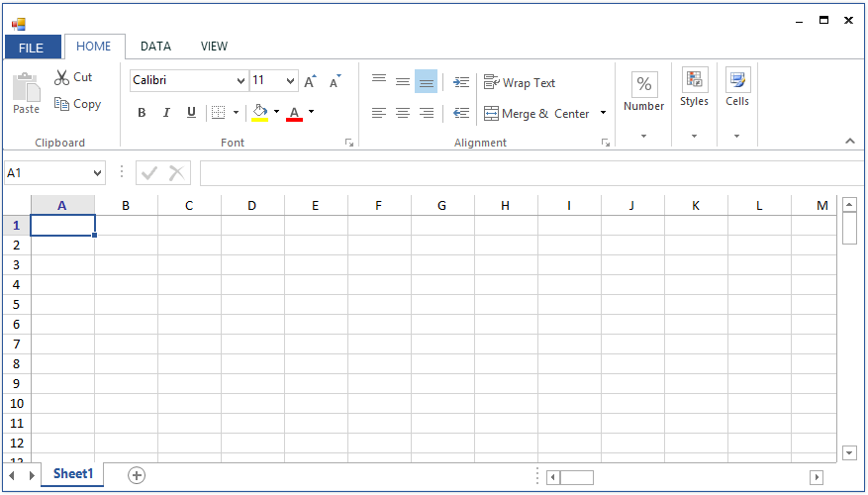Expand the Number group dropdown arrow
This screenshot has width=868, height=495.
click(x=643, y=137)
